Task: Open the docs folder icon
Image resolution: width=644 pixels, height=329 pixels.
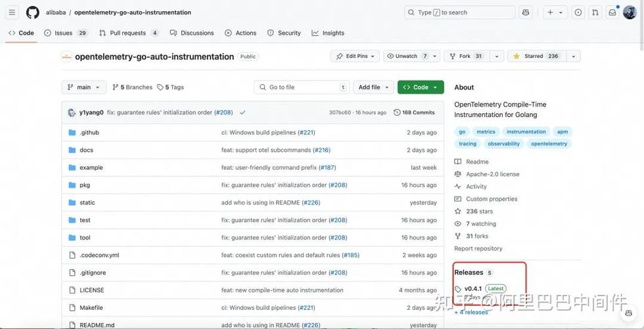Action: tap(72, 150)
